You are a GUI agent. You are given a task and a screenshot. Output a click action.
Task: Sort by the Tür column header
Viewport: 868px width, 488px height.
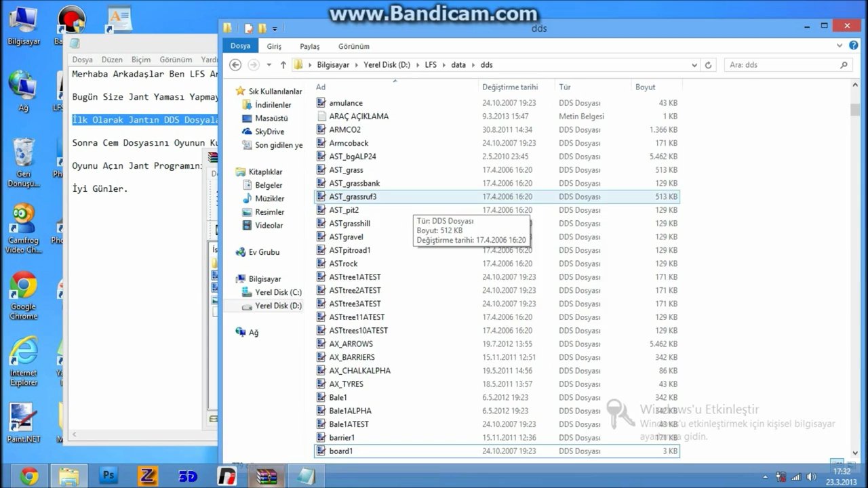pos(593,87)
